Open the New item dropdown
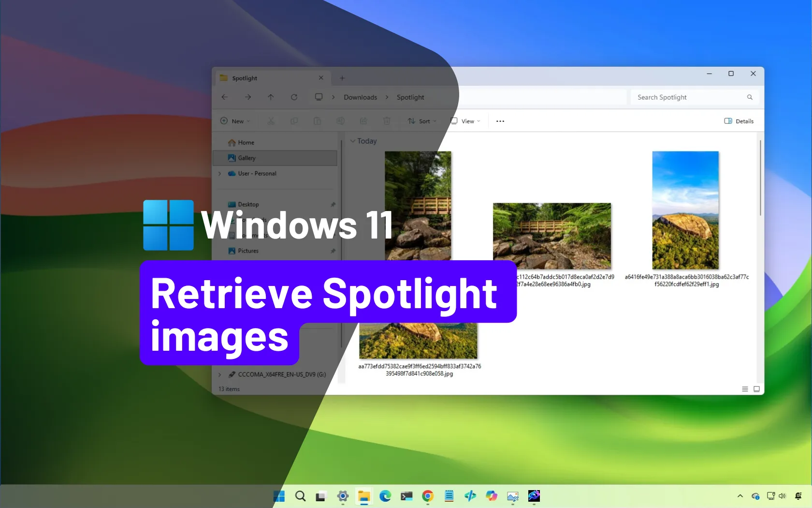 pyautogui.click(x=235, y=121)
